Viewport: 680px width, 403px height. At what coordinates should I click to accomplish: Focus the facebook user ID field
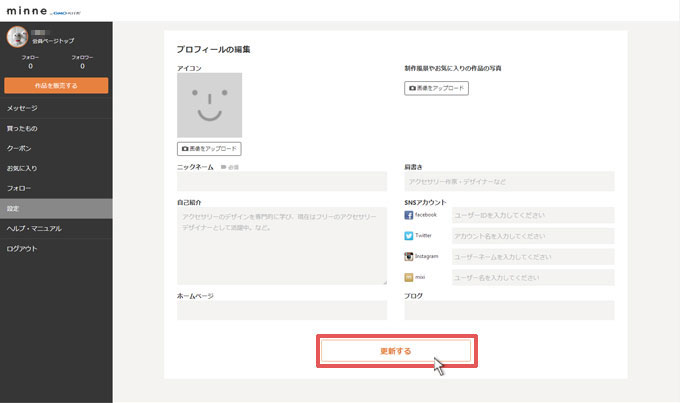[533, 215]
